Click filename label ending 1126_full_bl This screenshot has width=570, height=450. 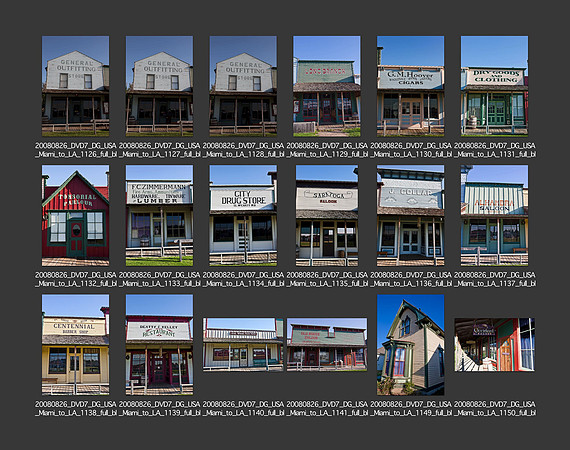click(76, 150)
